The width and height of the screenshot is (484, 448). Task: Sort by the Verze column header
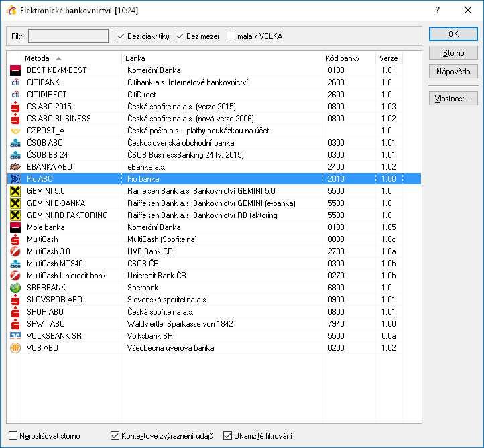[389, 58]
